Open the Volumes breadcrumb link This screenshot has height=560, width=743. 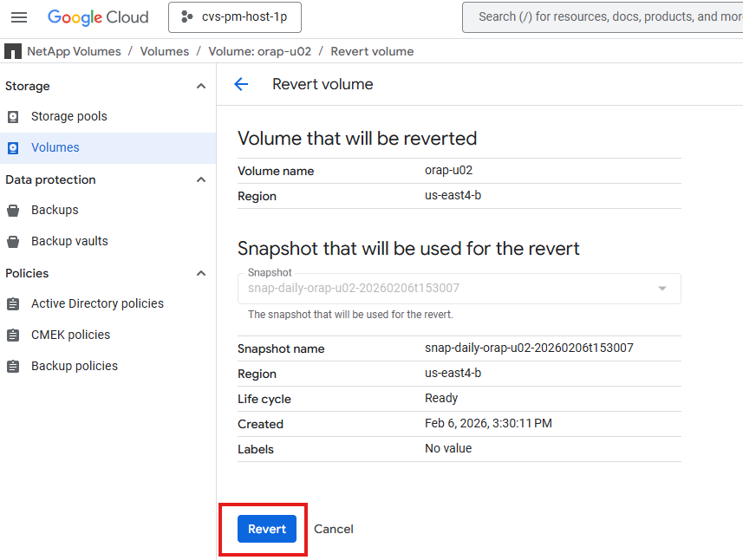(x=164, y=51)
